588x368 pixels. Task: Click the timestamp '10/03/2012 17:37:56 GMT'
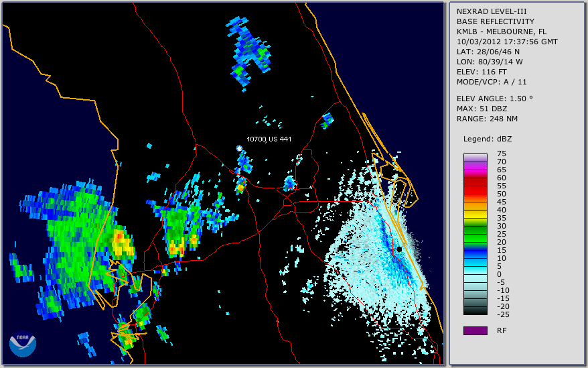click(507, 42)
